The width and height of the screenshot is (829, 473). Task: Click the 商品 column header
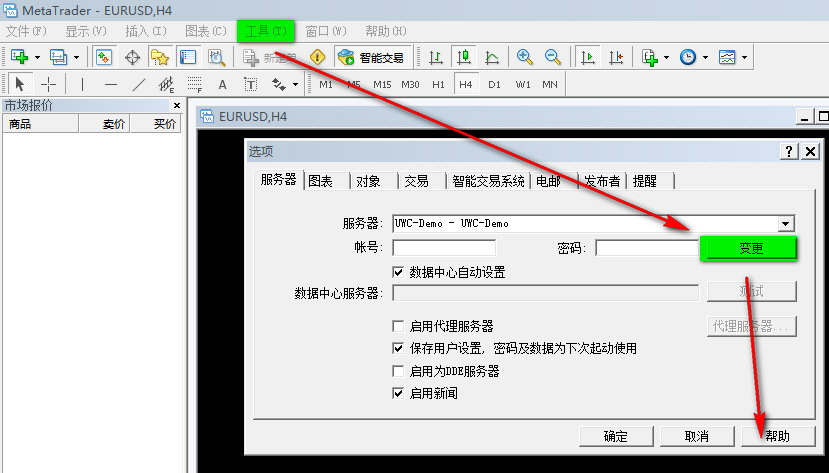click(41, 124)
